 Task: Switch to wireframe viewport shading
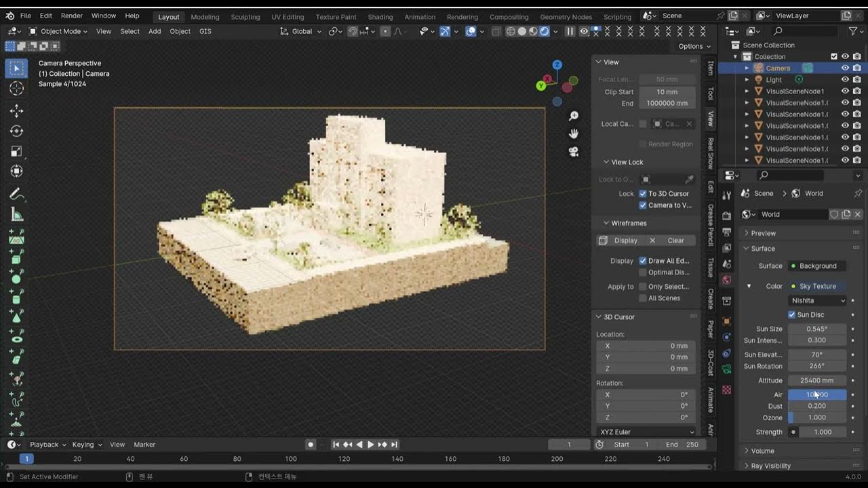pos(511,31)
